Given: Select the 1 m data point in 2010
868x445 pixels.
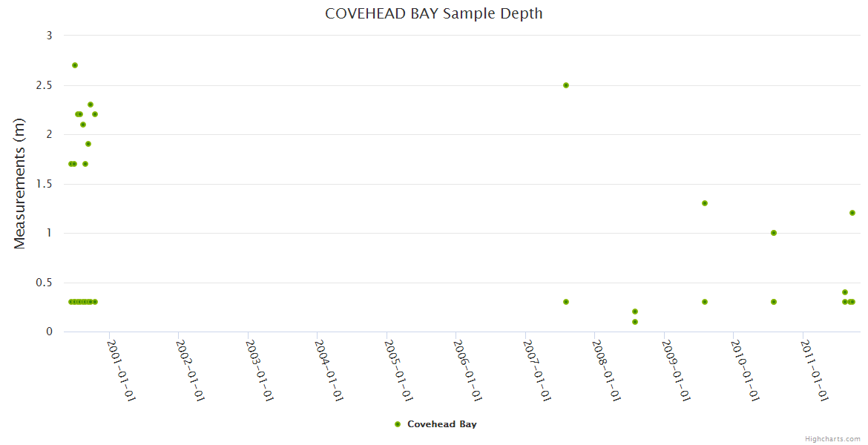Looking at the screenshot, I should (774, 233).
